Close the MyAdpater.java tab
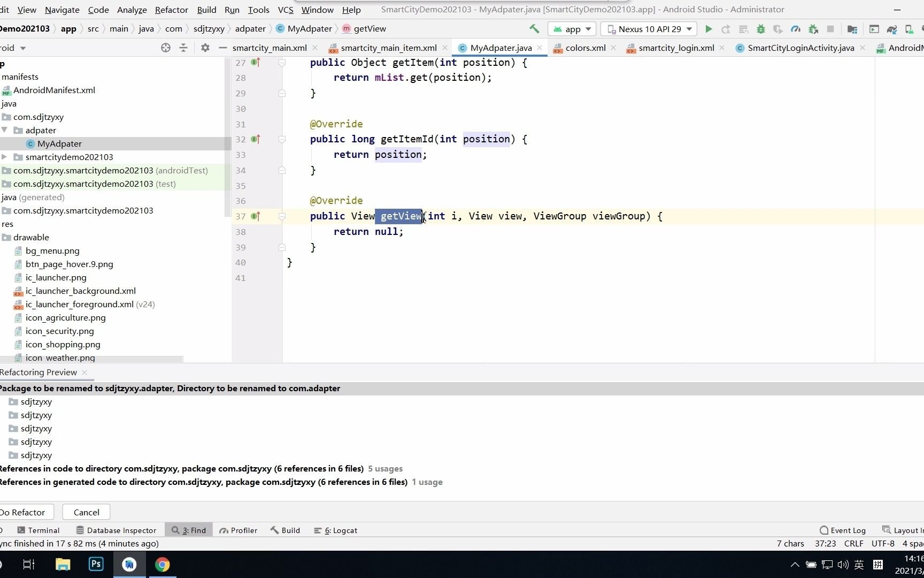 tap(540, 48)
